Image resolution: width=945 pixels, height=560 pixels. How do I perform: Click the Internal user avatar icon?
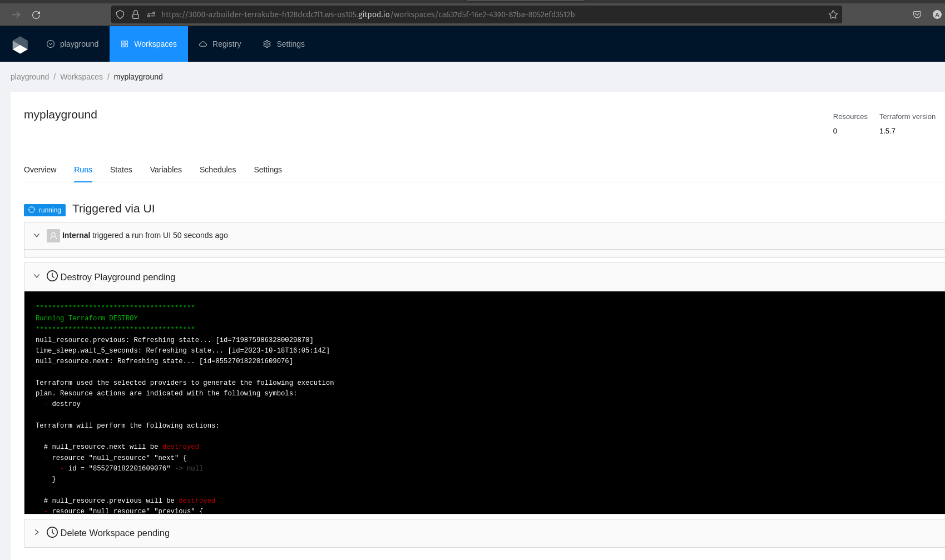click(53, 236)
